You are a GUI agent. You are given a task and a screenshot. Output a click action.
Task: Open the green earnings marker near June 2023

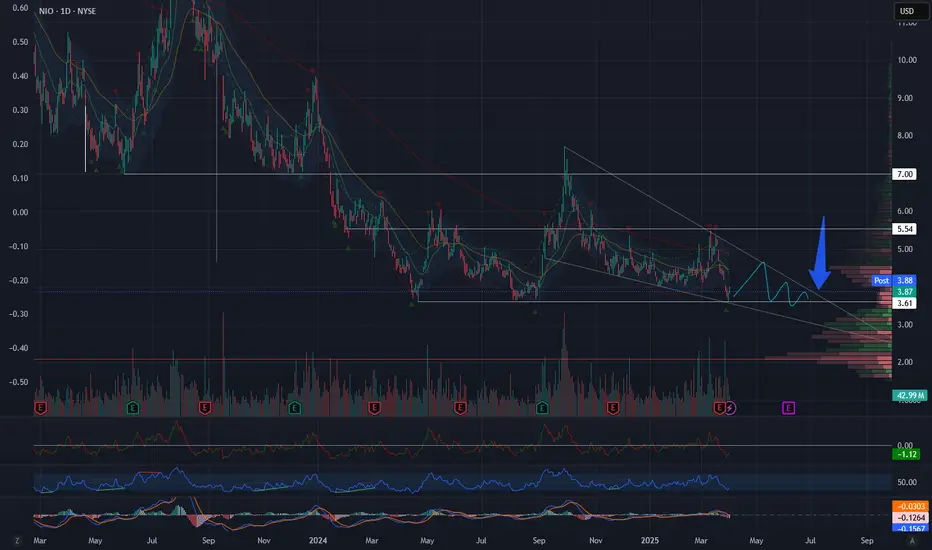[x=133, y=408]
